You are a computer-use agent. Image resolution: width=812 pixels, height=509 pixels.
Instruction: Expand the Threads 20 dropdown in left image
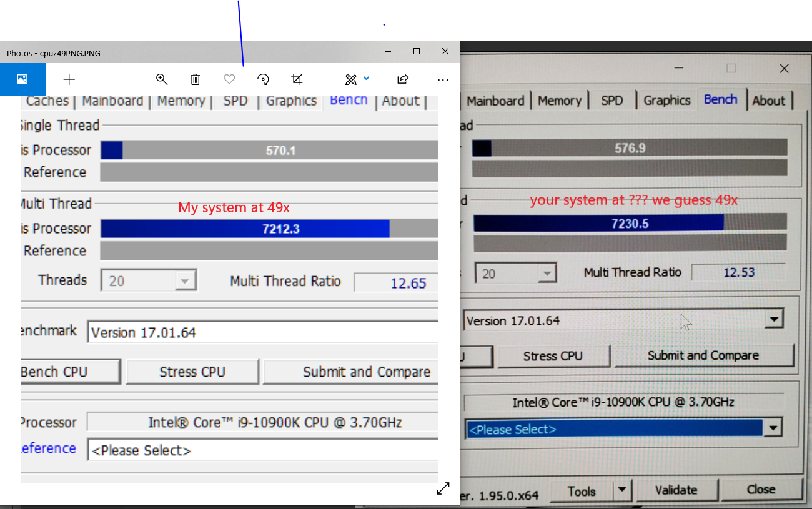click(184, 281)
